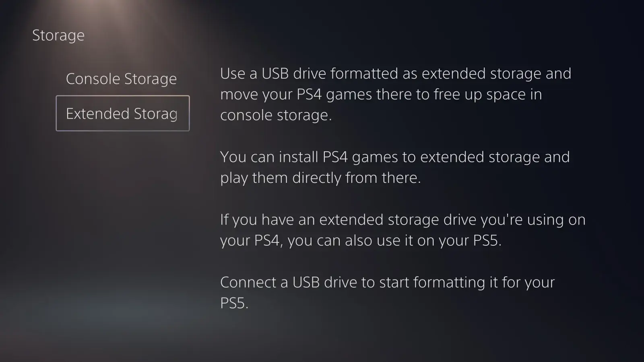Click the line "your PS4, you can also use it on your PS5."

(x=361, y=240)
